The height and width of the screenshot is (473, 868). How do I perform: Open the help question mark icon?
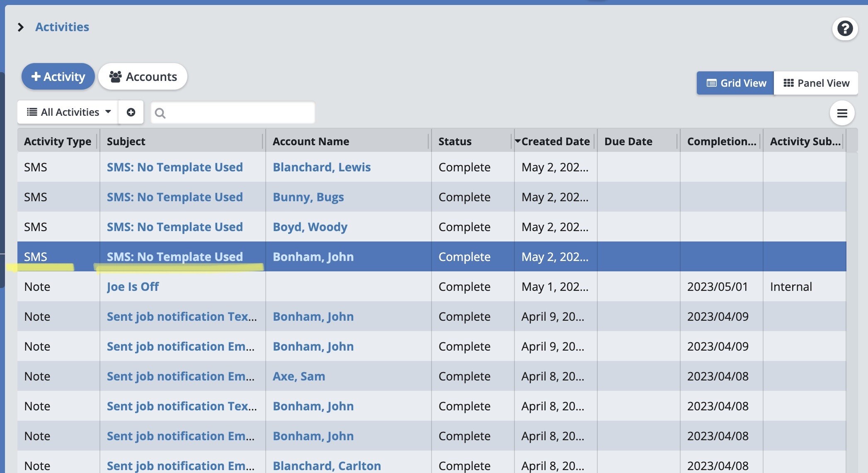point(845,29)
